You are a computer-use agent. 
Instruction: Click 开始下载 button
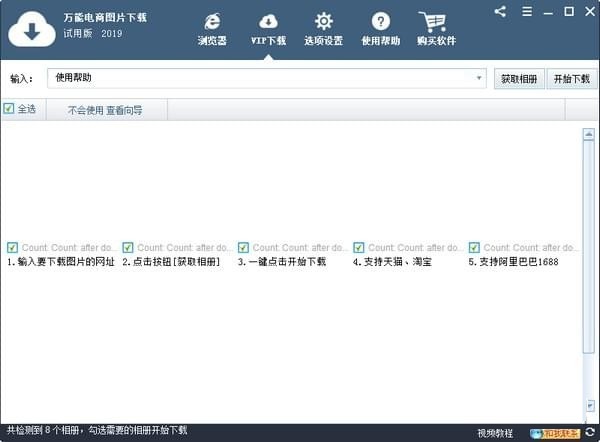tap(572, 79)
